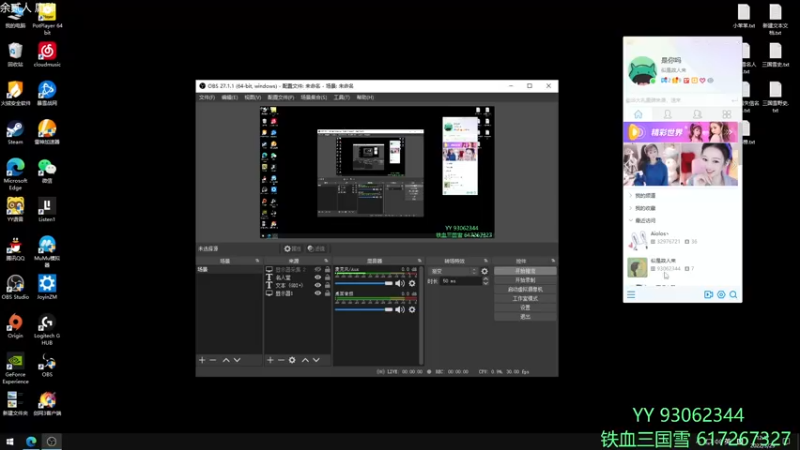Toggle visibility of second source text row

point(318,278)
